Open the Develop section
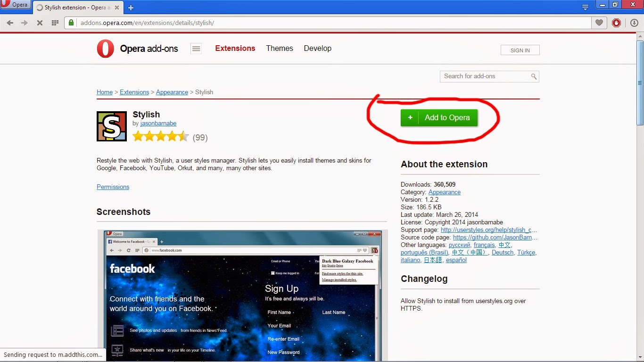Image resolution: width=644 pixels, height=362 pixels. (318, 48)
